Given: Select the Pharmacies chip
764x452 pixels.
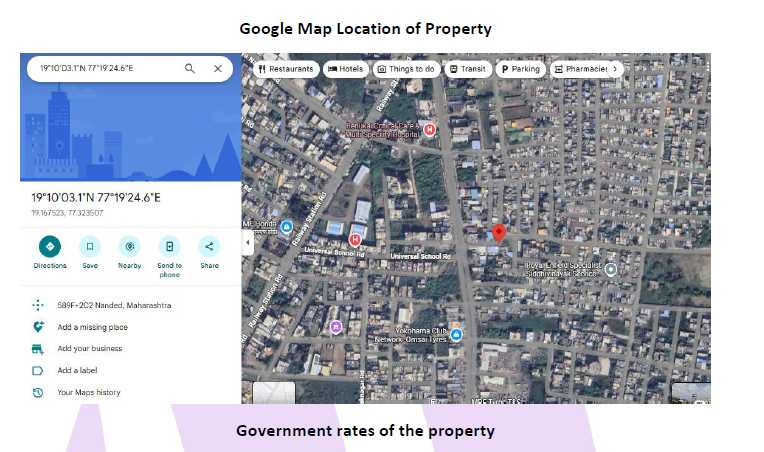Looking at the screenshot, I should pyautogui.click(x=580, y=69).
